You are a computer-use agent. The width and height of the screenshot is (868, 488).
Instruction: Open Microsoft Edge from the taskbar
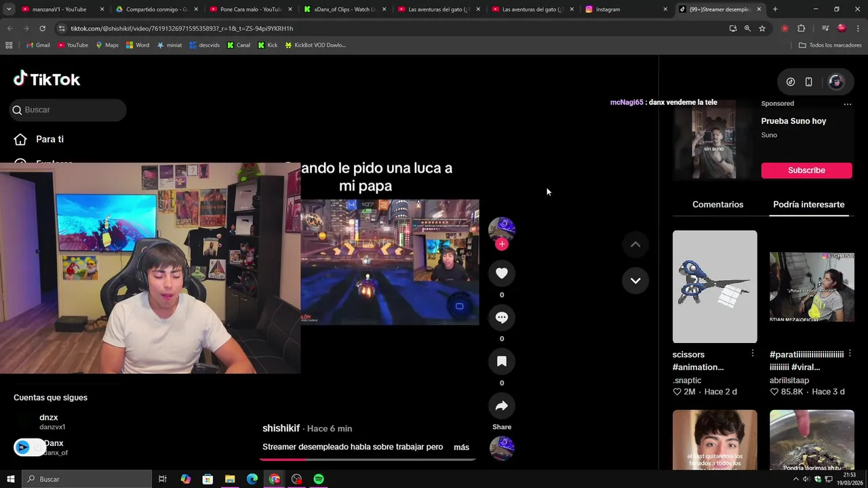(x=252, y=479)
